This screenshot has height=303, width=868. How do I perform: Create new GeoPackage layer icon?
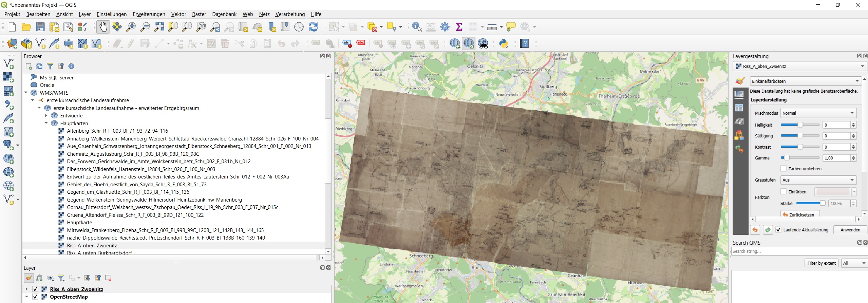click(x=26, y=43)
